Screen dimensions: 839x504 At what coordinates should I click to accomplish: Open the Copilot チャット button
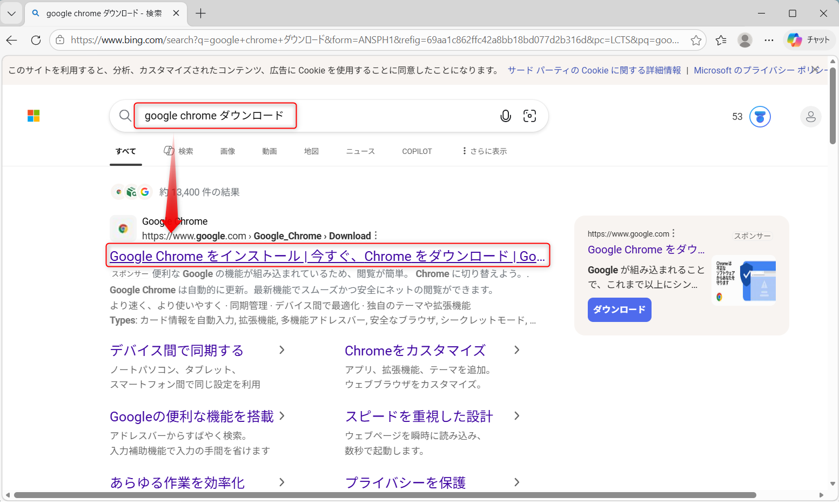[x=809, y=40]
